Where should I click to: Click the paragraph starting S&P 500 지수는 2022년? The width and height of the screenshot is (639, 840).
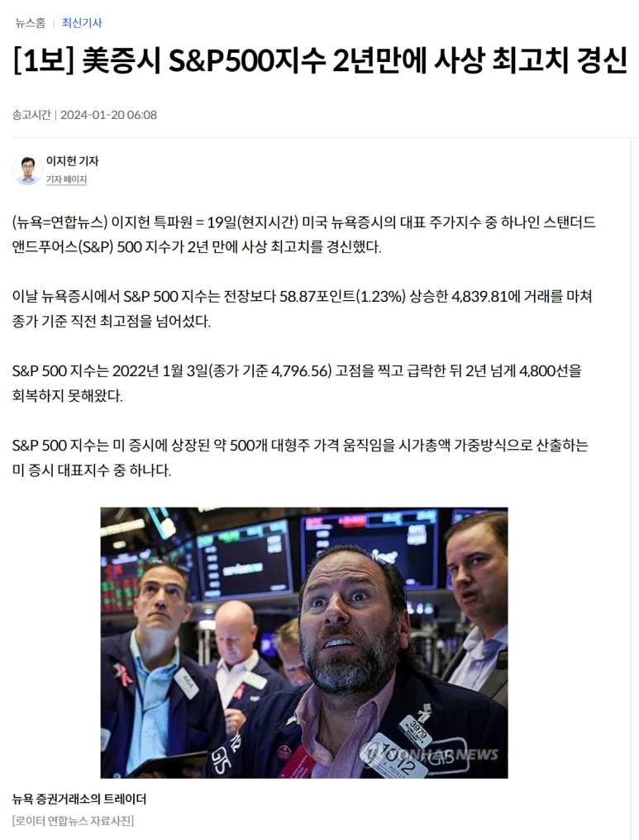point(297,383)
